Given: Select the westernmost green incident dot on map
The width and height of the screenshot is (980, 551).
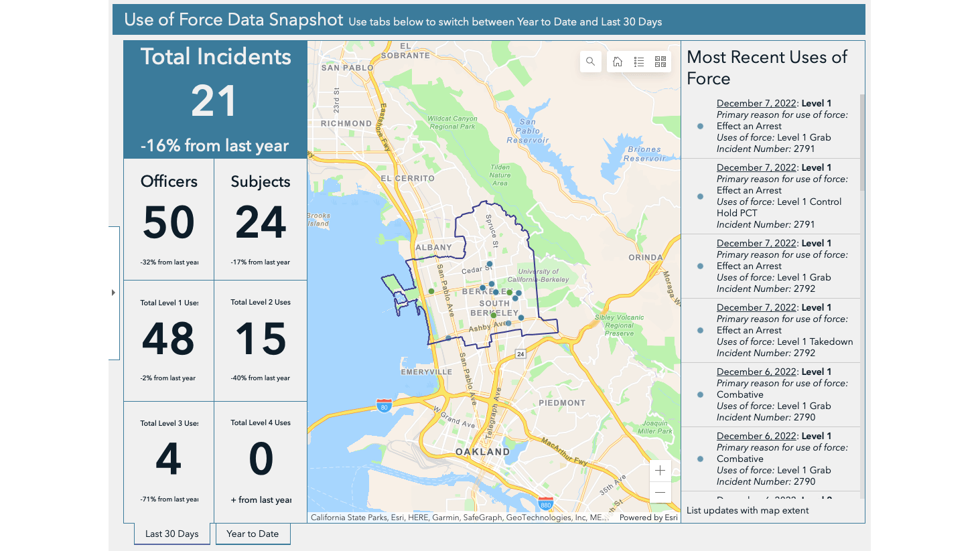Looking at the screenshot, I should pos(431,291).
